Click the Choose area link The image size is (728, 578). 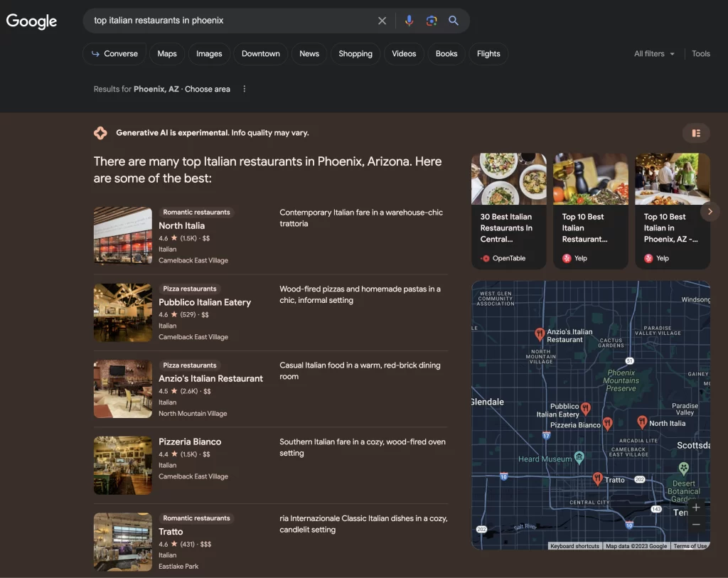tap(207, 88)
